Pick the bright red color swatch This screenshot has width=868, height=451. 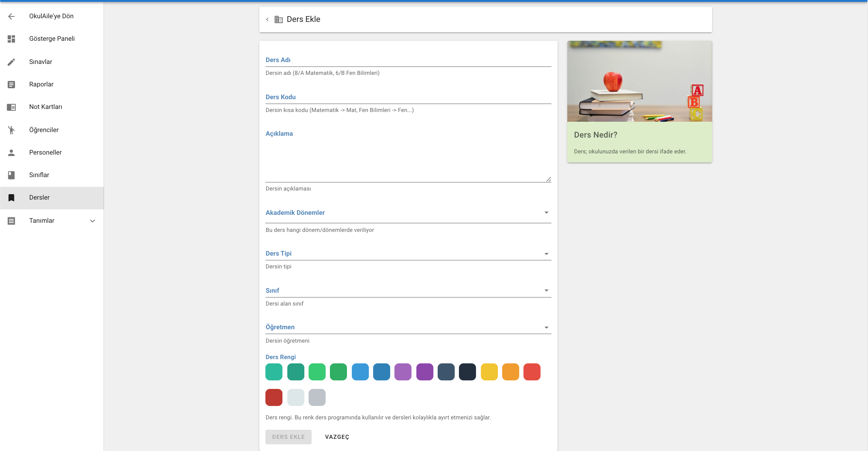532,372
